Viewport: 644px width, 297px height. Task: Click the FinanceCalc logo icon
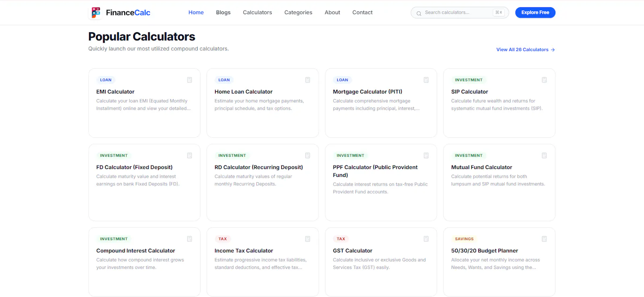[x=96, y=12]
